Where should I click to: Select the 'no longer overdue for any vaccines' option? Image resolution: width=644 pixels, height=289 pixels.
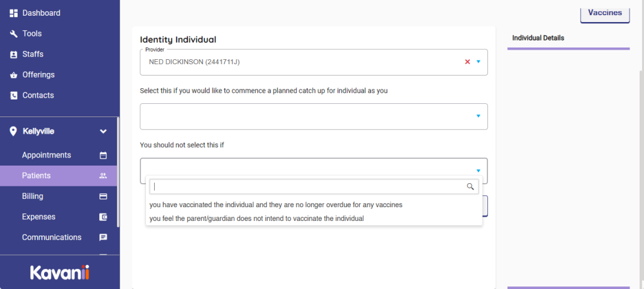pos(275,205)
